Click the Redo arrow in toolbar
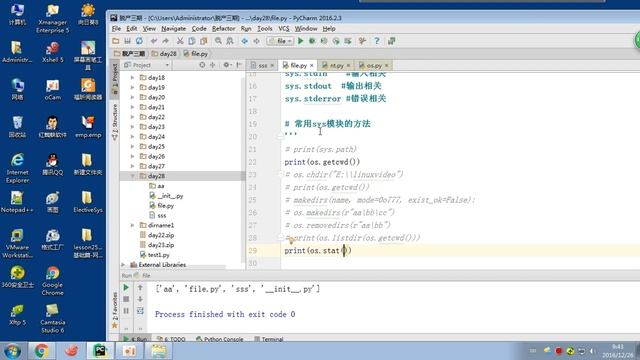 coord(165,41)
